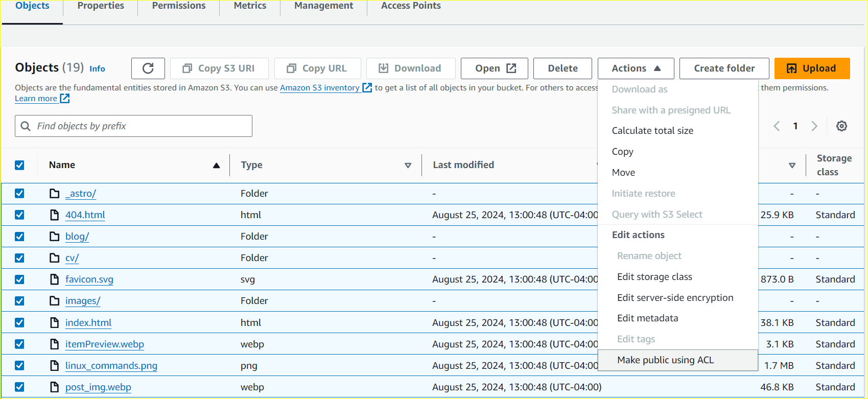Uncheck the select-all objects checkbox
The height and width of the screenshot is (399, 868).
point(19,165)
